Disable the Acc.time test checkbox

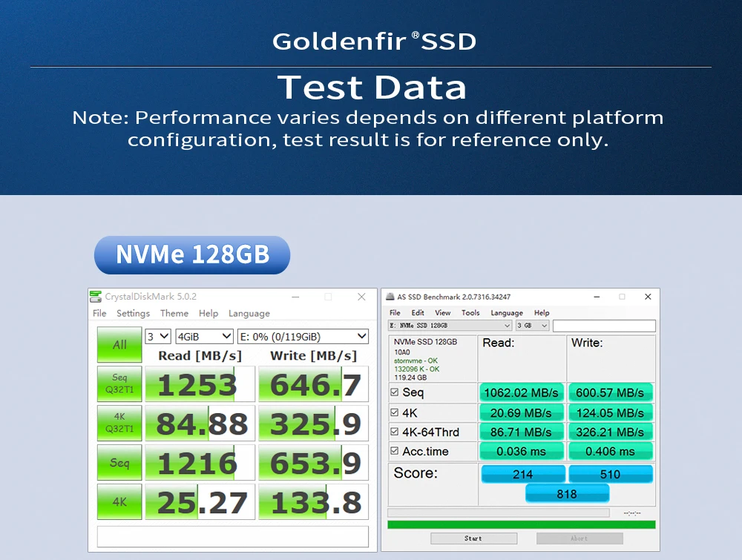tap(394, 451)
